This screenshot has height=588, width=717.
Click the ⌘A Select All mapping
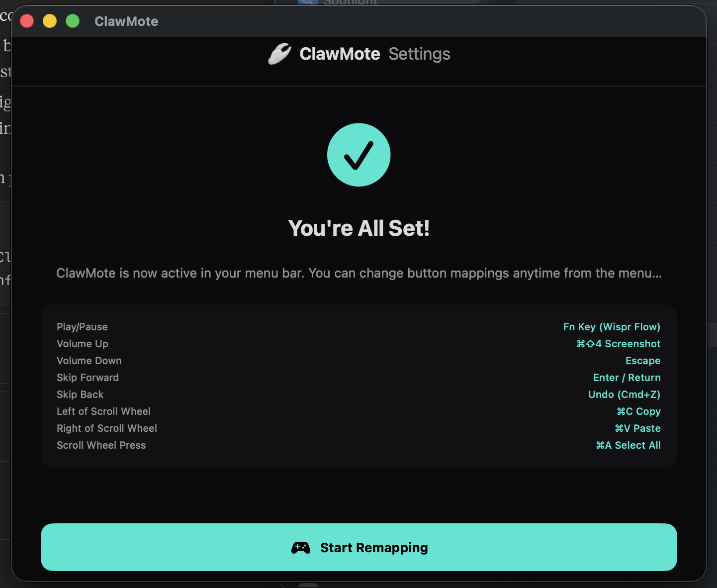pyautogui.click(x=628, y=445)
